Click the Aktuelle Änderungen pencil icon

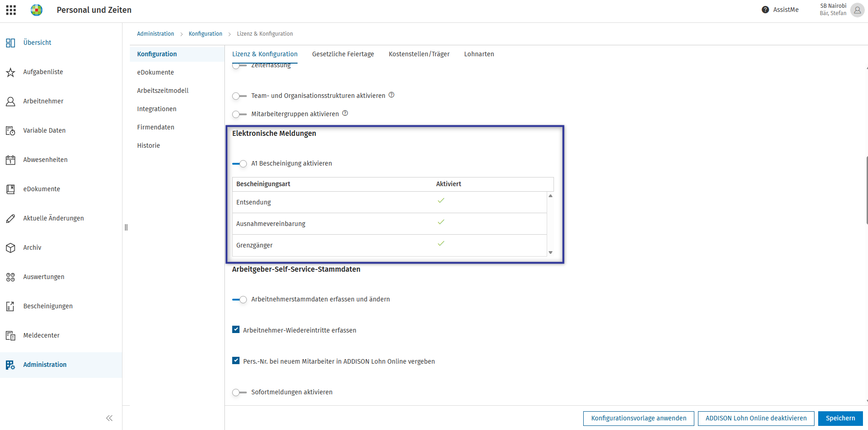click(11, 219)
